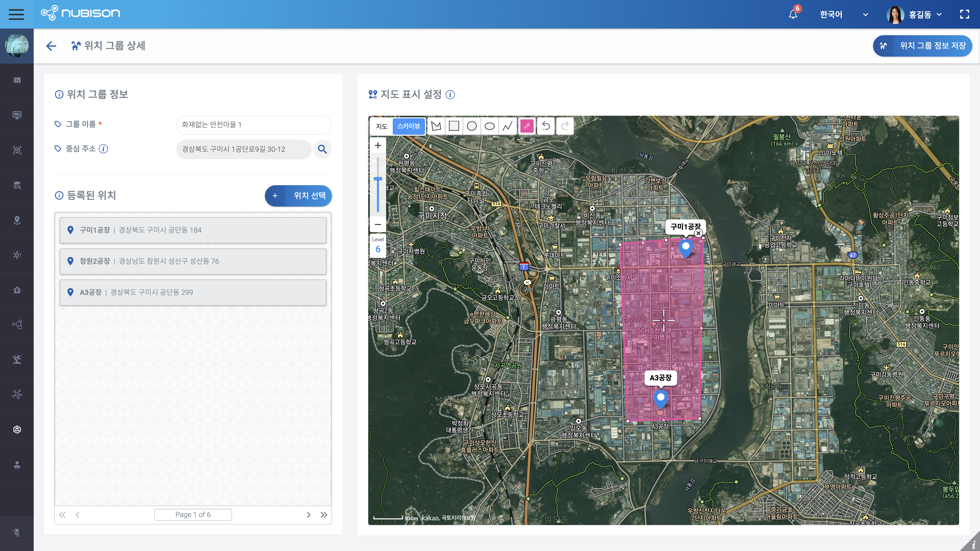Click the 위치 선택 button
The image size is (980, 551).
(298, 196)
